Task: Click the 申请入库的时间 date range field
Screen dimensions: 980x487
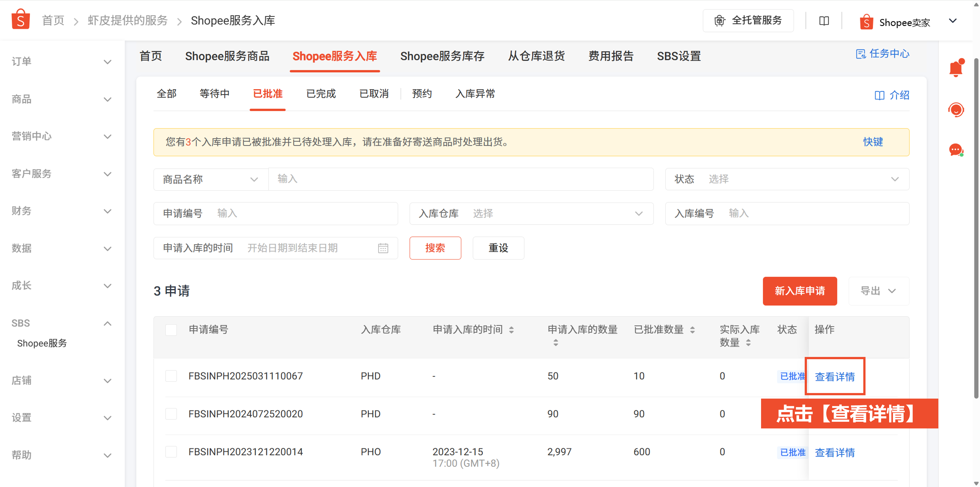Action: click(276, 248)
